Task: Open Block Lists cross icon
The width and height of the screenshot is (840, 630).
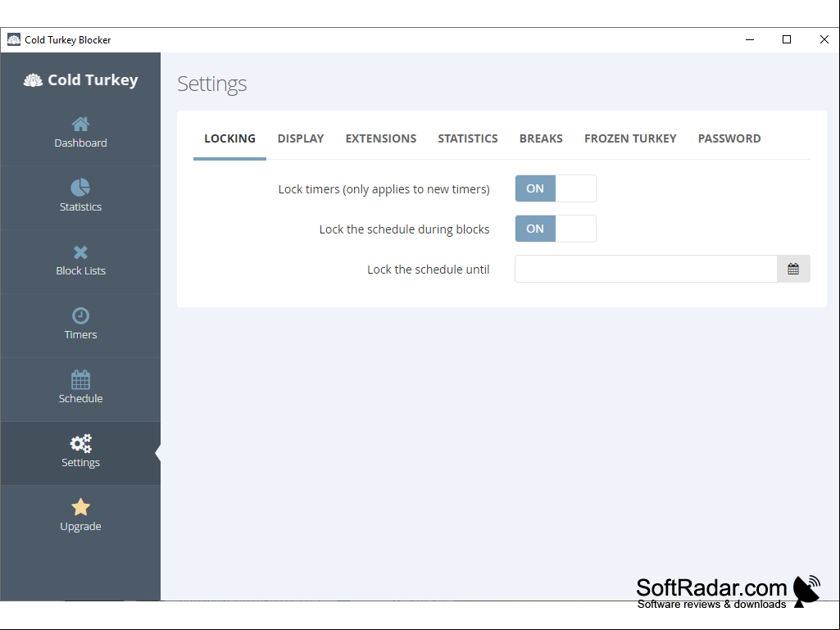Action: click(80, 252)
